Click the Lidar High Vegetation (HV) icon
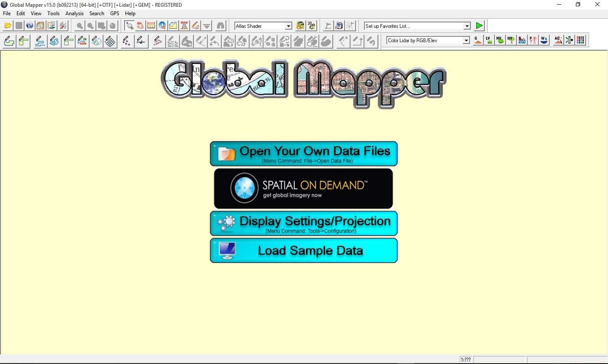This screenshot has width=608, height=364. tap(511, 40)
